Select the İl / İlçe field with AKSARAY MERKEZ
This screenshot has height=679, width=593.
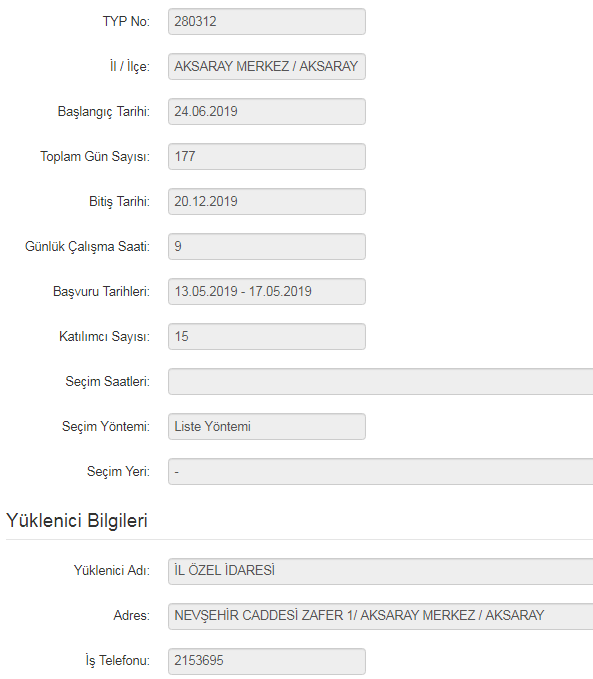click(267, 67)
